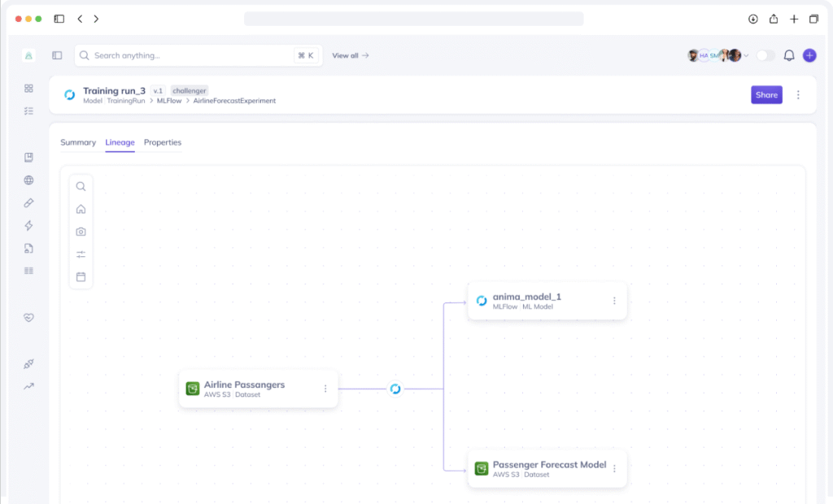Expand the user account dropdown chevron

pos(747,55)
